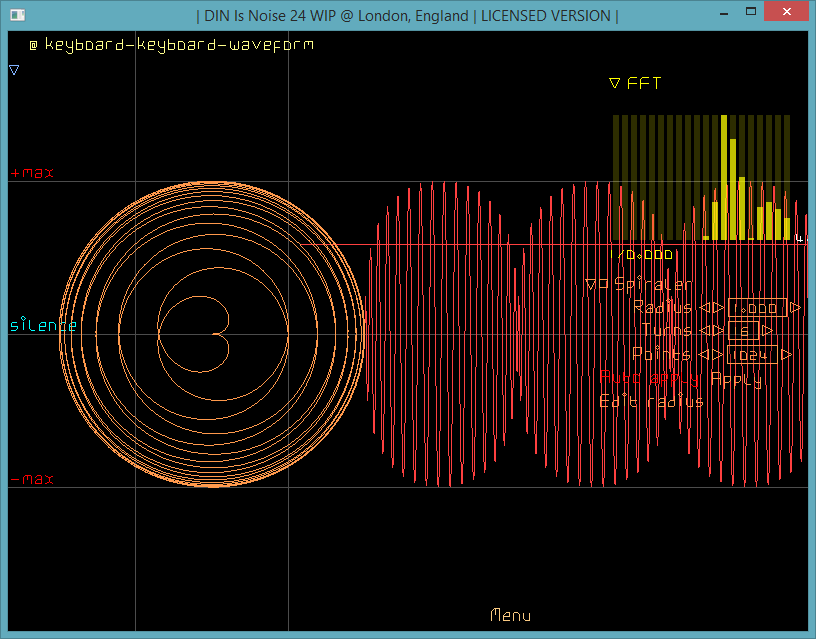The image size is (816, 639).
Task: Expand the blue triangle under the waveform title
Action: 14,70
